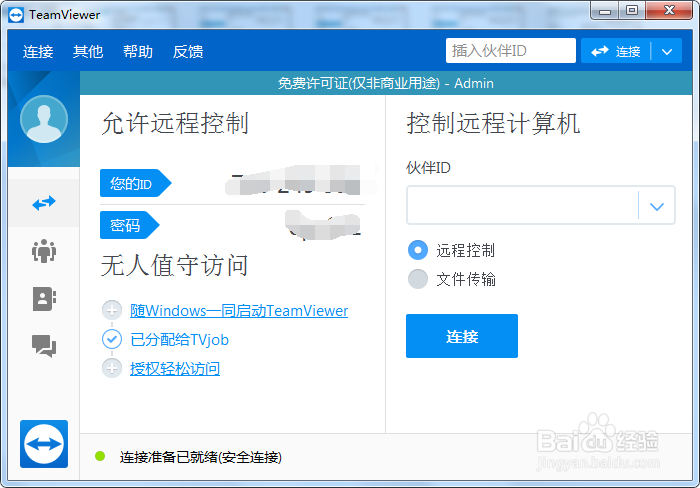The height and width of the screenshot is (488, 700).
Task: Open the Meeting sidebar icon
Action: point(44,250)
